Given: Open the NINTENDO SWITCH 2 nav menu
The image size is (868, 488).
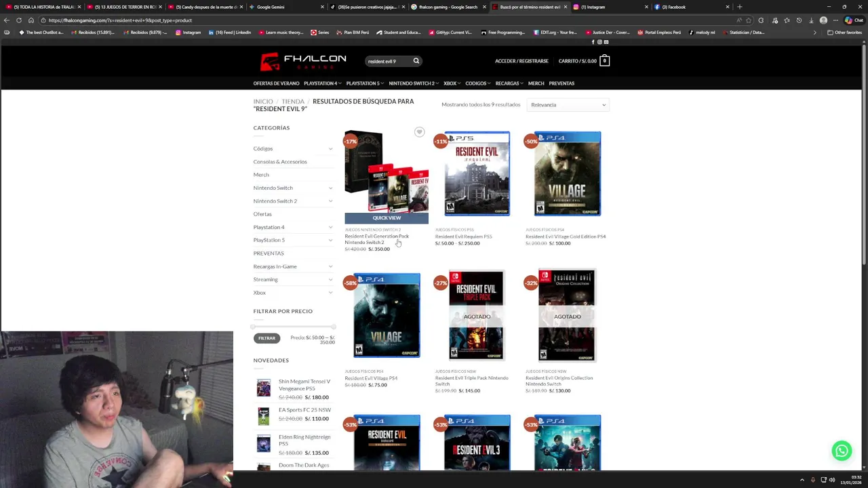Looking at the screenshot, I should click(413, 83).
